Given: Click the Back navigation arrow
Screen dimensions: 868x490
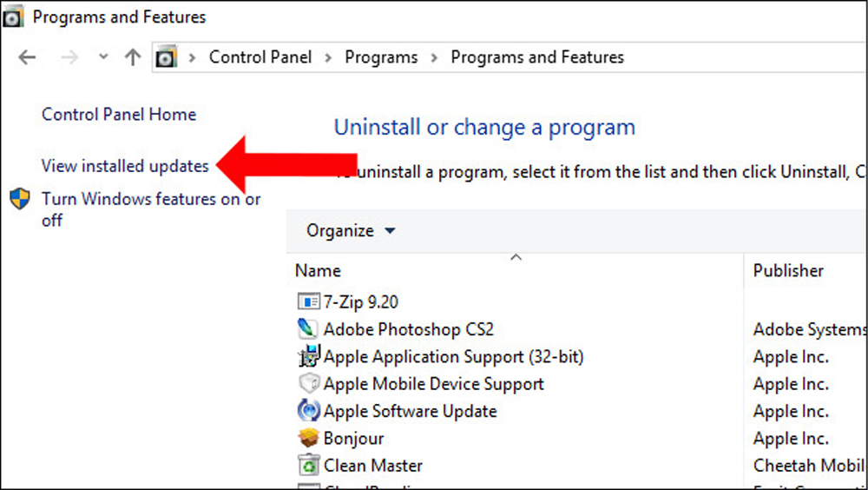Looking at the screenshot, I should point(27,57).
